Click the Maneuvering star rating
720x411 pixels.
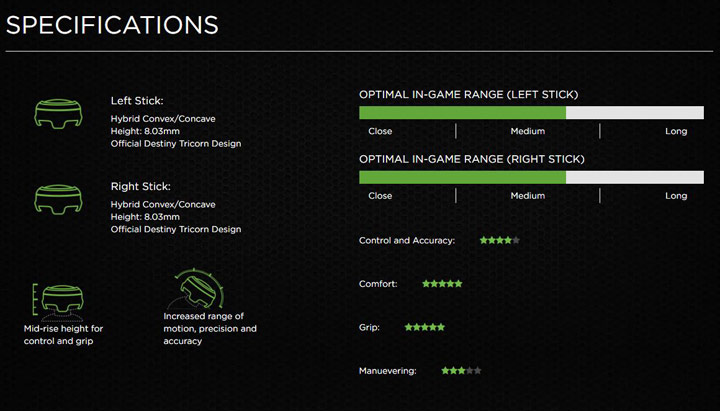[x=461, y=370]
